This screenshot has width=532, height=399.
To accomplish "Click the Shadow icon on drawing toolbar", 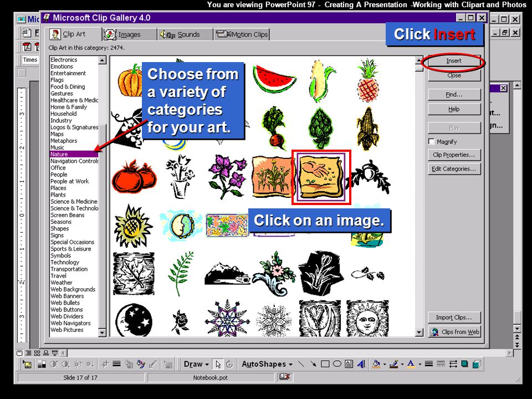I will coord(464,364).
